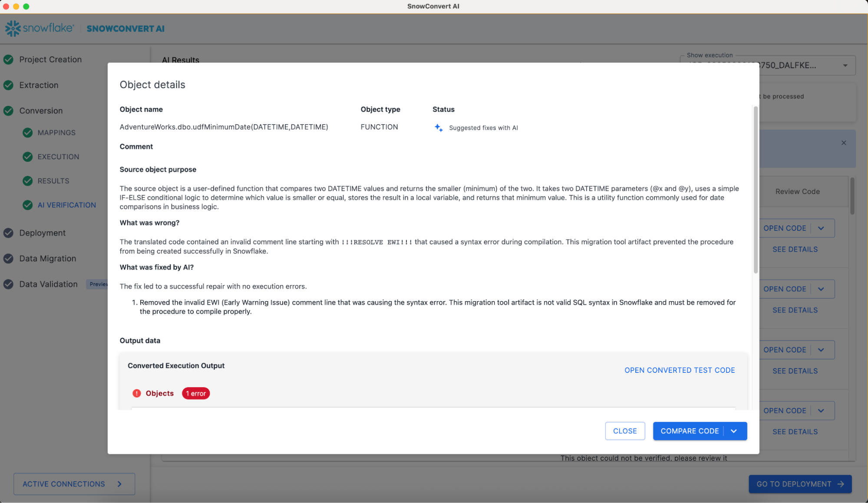Click the Compare Code button

tap(689, 431)
